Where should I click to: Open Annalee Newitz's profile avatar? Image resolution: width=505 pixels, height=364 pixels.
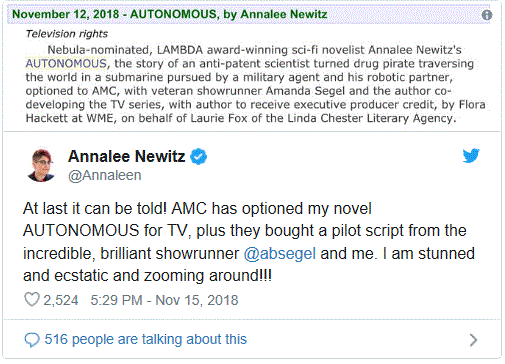(41, 165)
